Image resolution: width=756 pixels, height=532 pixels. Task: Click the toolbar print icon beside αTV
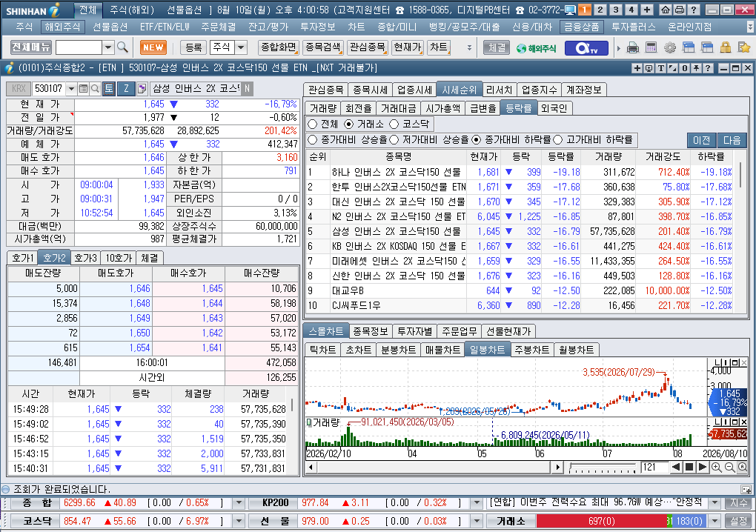coord(632,47)
